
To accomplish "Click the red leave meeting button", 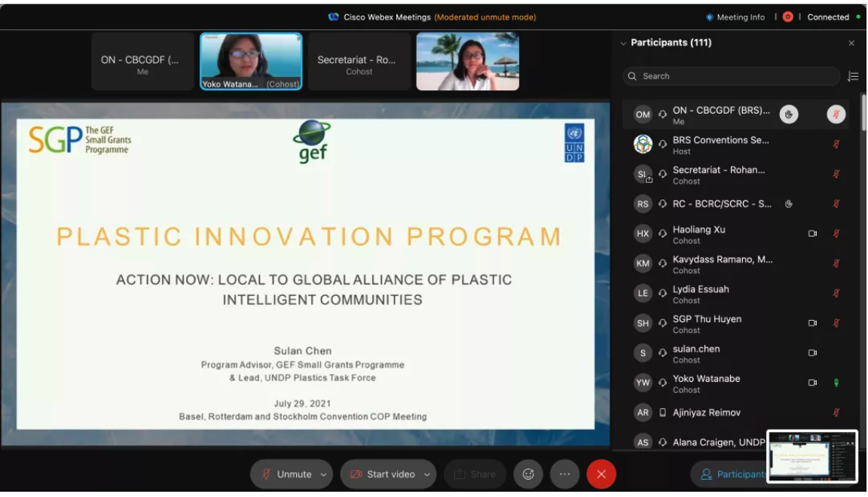I will pos(601,474).
